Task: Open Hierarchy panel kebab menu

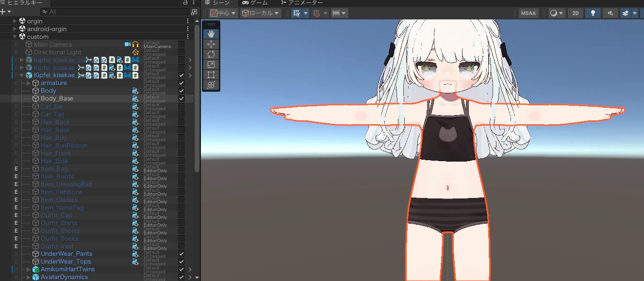Action: click(194, 3)
